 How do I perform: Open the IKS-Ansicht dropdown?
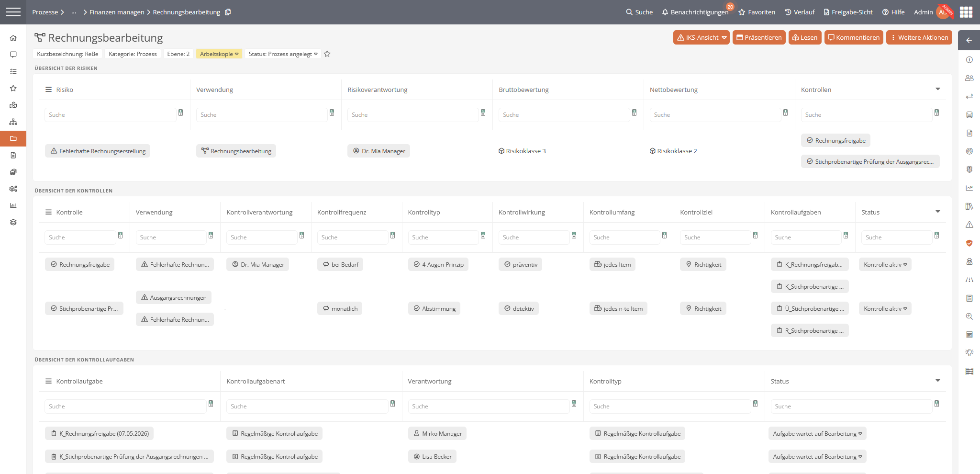pos(701,37)
